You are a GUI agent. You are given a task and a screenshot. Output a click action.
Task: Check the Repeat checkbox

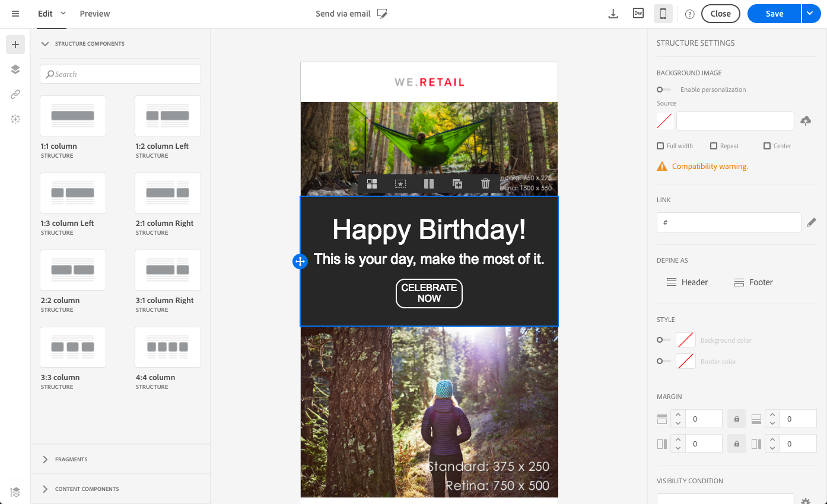[714, 146]
